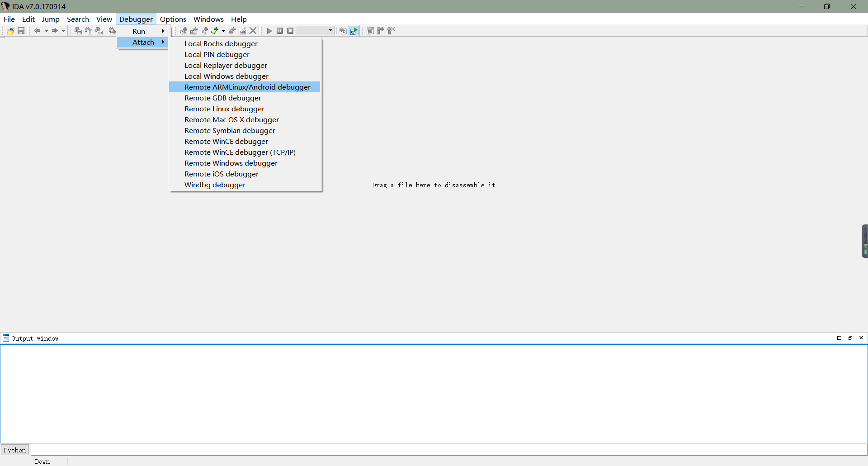Click the Open file toolbar icon

[10, 31]
